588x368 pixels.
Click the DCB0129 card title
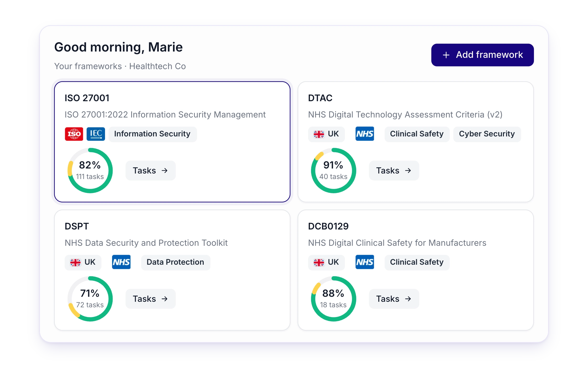pyautogui.click(x=328, y=226)
